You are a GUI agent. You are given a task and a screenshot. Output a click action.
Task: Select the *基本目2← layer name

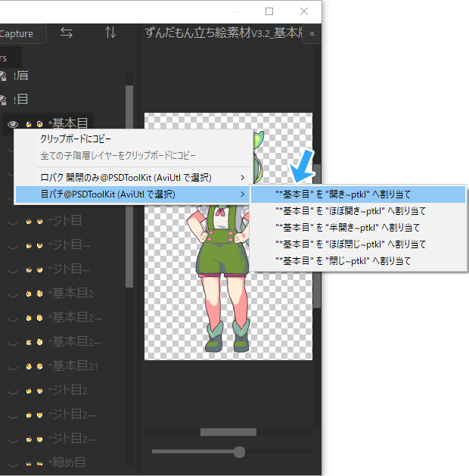click(75, 342)
